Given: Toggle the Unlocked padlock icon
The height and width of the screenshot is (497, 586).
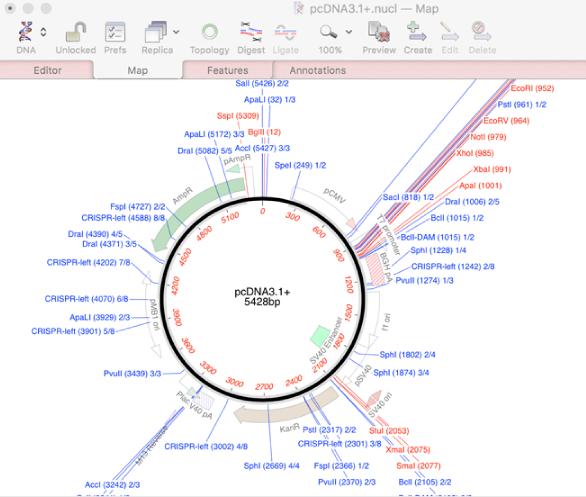Looking at the screenshot, I should (76, 32).
